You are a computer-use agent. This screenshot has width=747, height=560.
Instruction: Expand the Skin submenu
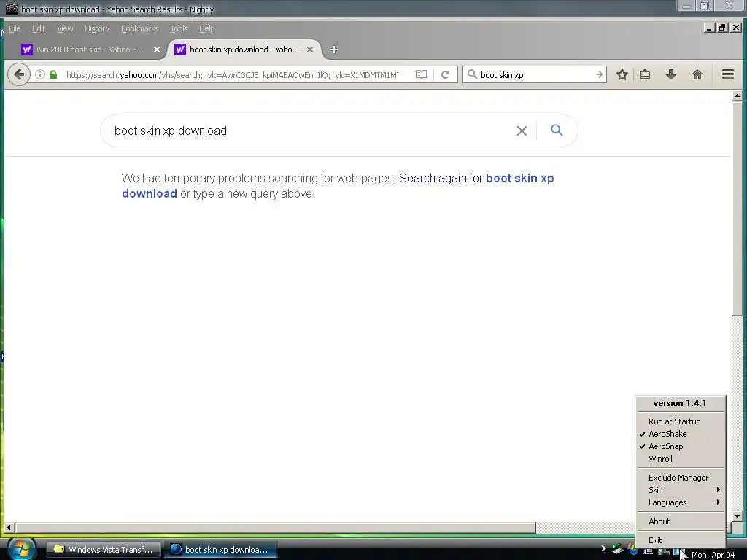click(x=681, y=490)
